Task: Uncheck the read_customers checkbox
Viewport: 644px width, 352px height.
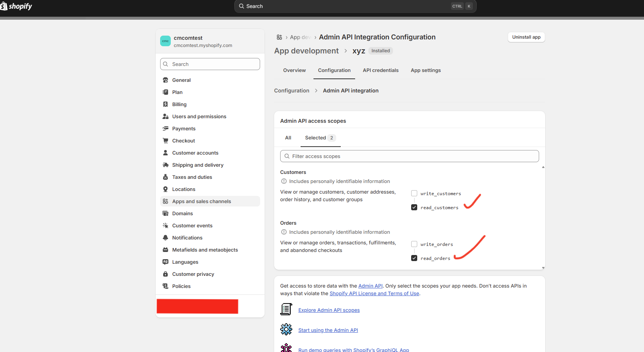Action: (414, 207)
